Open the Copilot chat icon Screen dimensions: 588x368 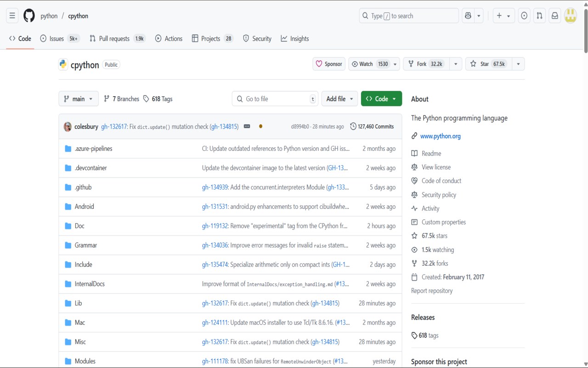pyautogui.click(x=468, y=16)
